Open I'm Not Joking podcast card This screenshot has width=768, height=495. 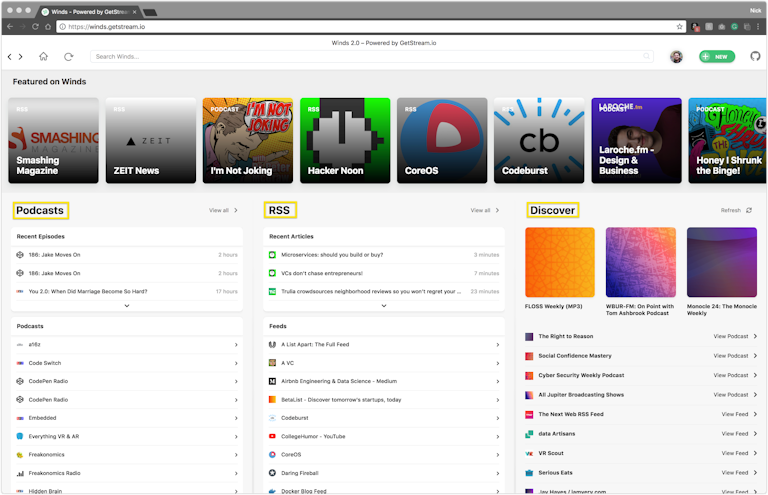248,141
